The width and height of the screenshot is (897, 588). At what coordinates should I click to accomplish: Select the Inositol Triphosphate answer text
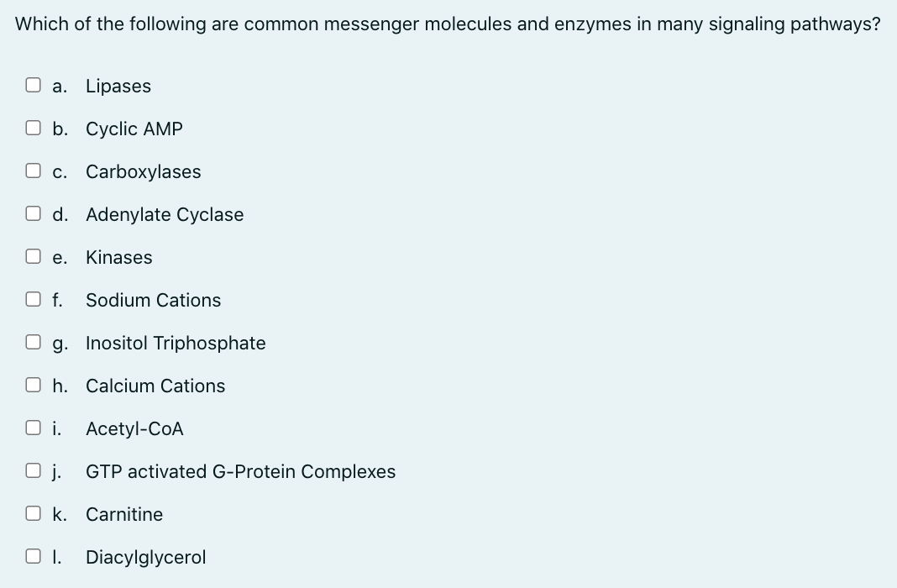tap(176, 343)
